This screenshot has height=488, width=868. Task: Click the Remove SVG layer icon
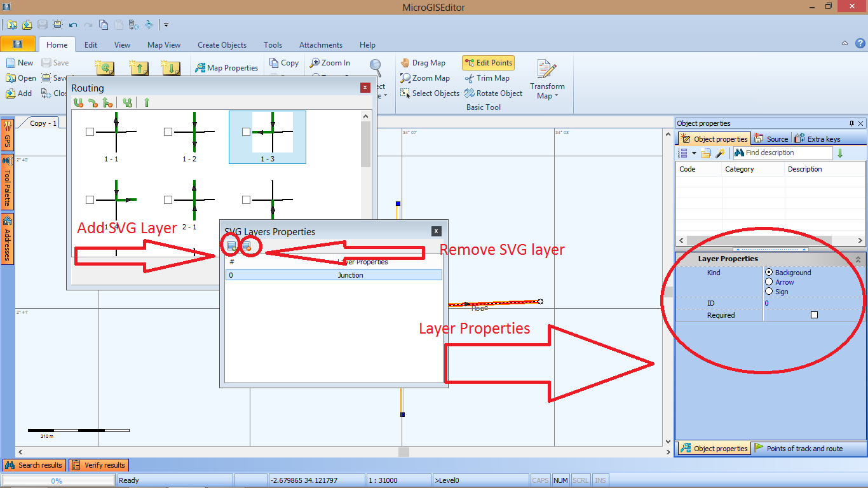247,245
